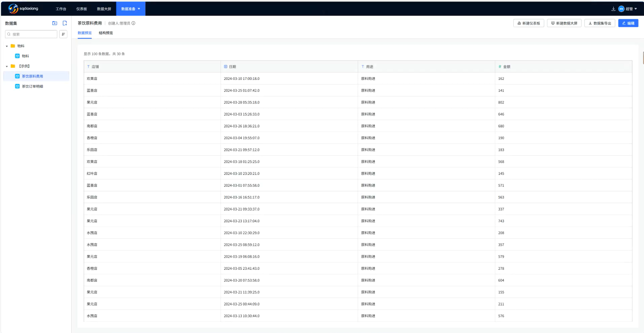Open the 数据大屏 menu
The image size is (644, 333).
pyautogui.click(x=104, y=9)
